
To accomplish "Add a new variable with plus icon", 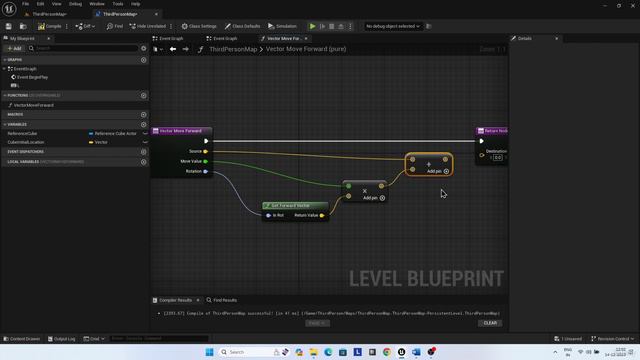I will click(x=143, y=124).
